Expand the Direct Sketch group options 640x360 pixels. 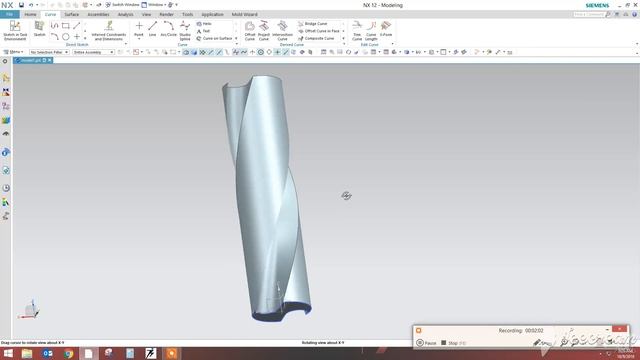click(x=126, y=44)
